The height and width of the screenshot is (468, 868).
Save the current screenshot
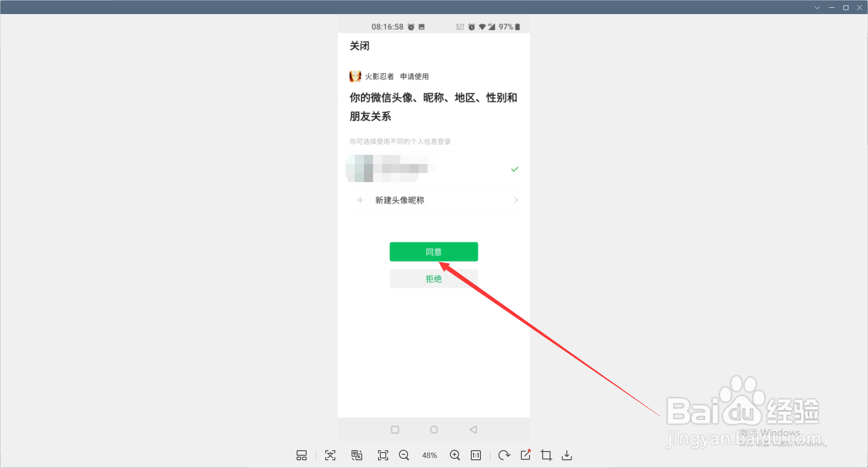pyautogui.click(x=566, y=455)
